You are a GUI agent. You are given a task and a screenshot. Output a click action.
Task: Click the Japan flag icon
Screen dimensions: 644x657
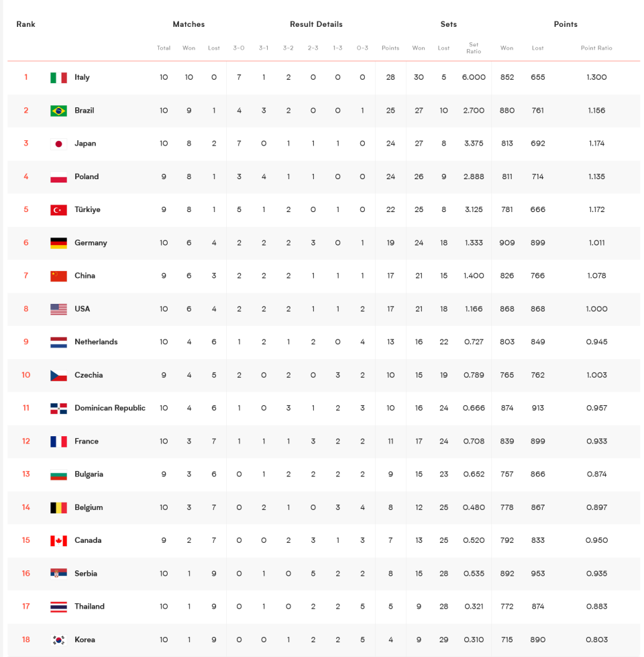[x=58, y=144]
